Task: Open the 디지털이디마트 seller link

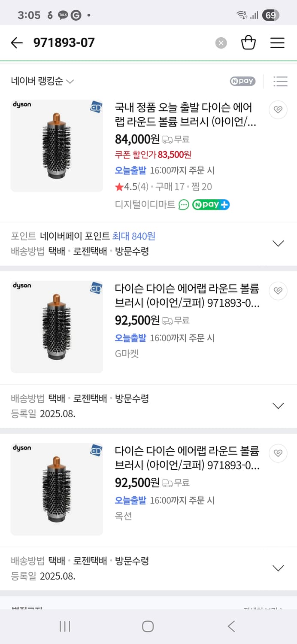Action: (x=145, y=205)
